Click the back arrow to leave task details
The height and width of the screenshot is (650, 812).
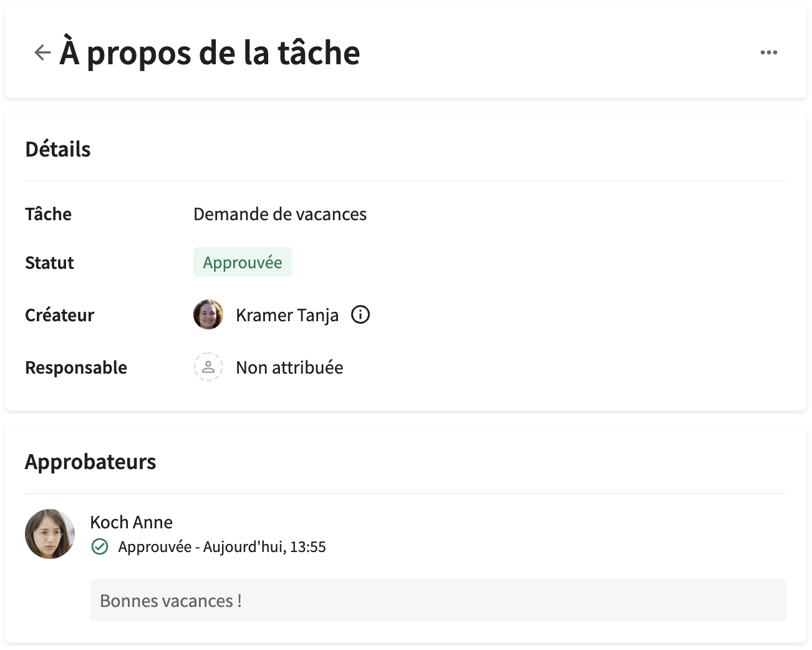tap(42, 52)
